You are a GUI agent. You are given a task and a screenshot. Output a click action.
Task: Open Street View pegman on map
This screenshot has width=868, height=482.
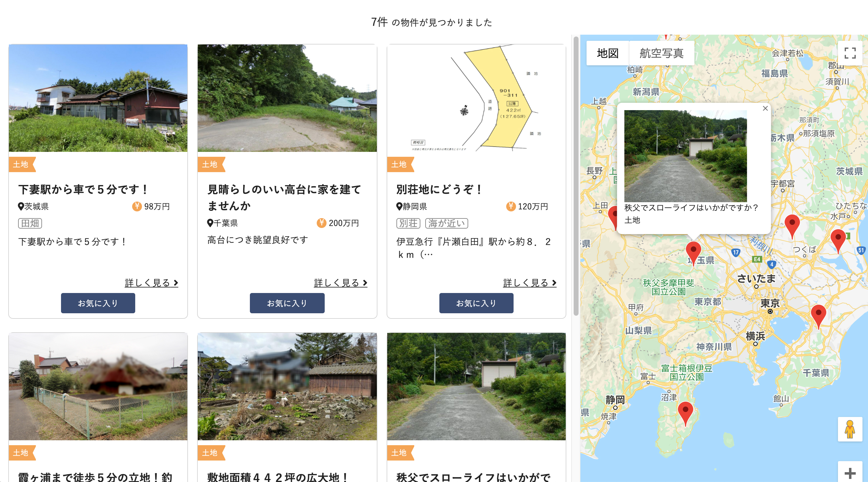click(x=850, y=429)
